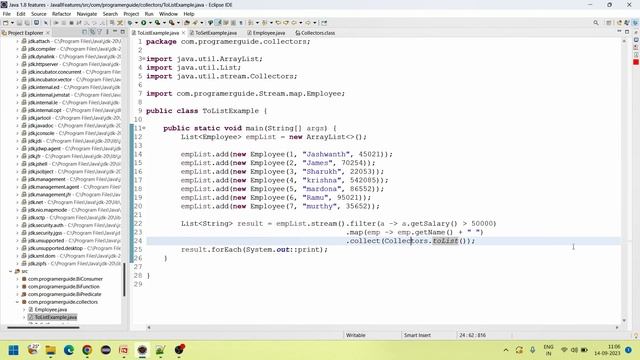The width and height of the screenshot is (640, 360).
Task: Open the Coverage dropdown arrow
Action: (164, 23)
